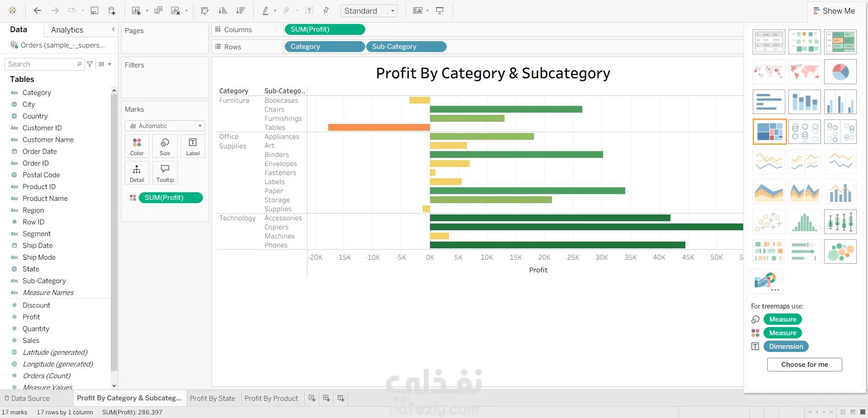
Task: Open the new worksheet dropdown arrow
Action: click(147, 11)
